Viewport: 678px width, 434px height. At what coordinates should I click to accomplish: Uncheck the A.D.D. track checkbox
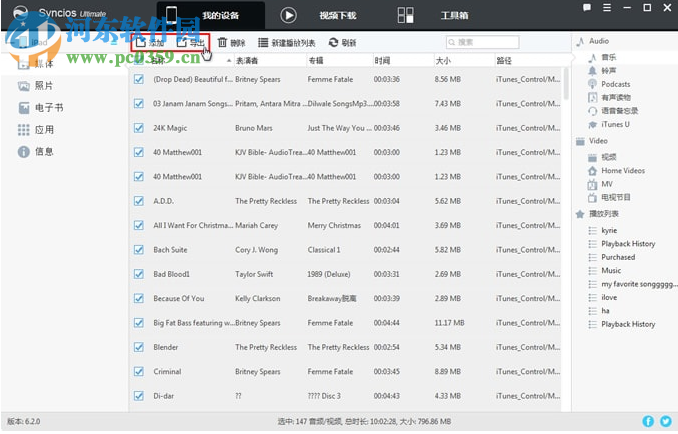139,201
